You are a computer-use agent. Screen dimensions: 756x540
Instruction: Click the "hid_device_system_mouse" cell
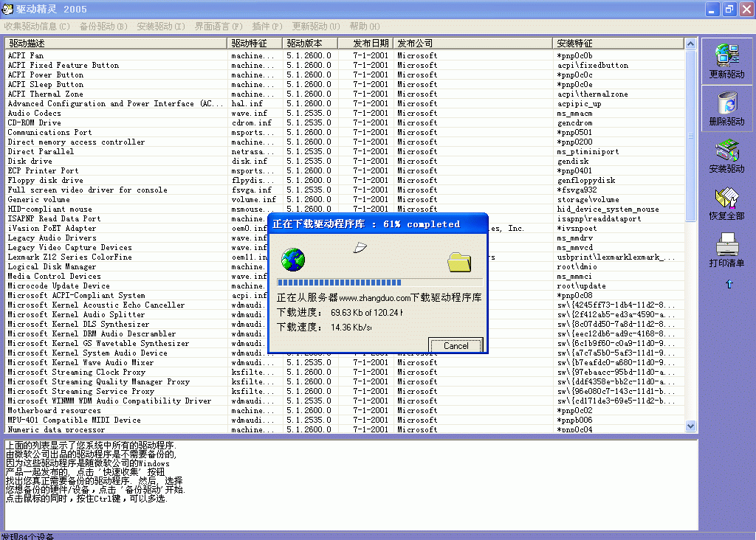pos(608,209)
